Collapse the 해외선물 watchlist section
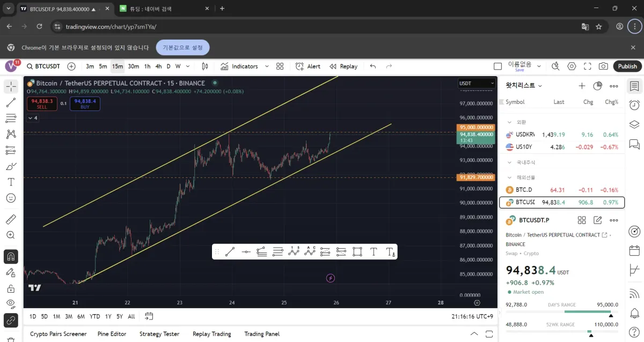Image resolution: width=644 pixels, height=342 pixels. [x=509, y=177]
